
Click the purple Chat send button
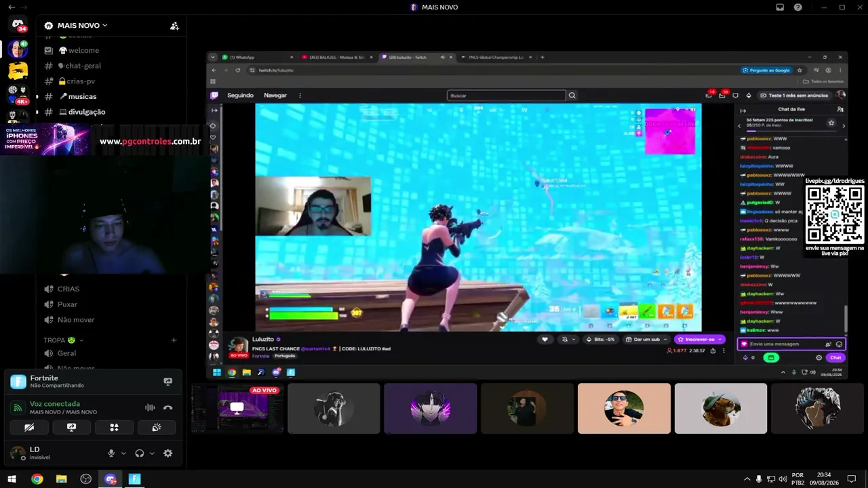click(x=835, y=358)
